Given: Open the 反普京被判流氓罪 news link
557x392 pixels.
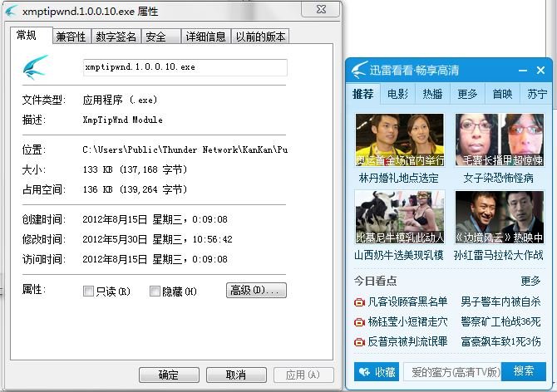Looking at the screenshot, I should click(407, 341).
